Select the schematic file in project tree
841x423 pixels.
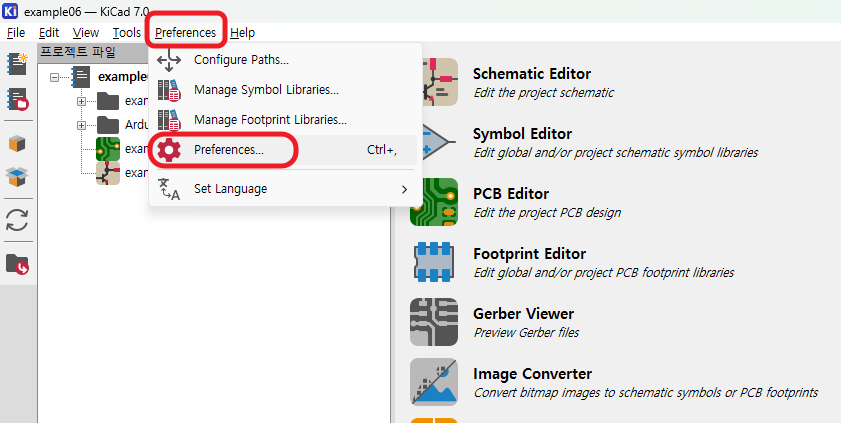click(122, 173)
